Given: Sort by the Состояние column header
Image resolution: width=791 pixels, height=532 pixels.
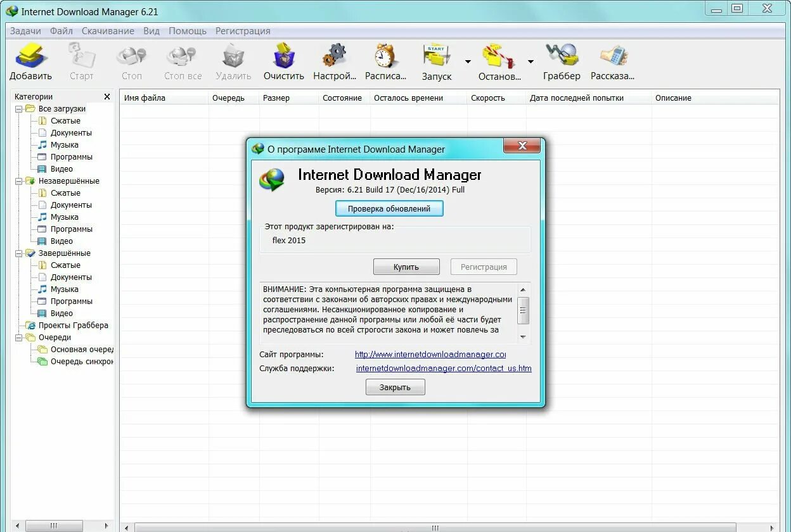Looking at the screenshot, I should (x=344, y=98).
